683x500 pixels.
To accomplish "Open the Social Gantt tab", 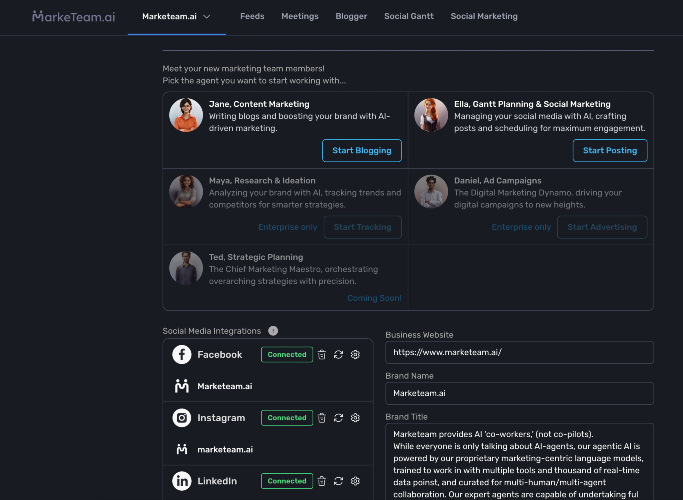I will [x=409, y=16].
